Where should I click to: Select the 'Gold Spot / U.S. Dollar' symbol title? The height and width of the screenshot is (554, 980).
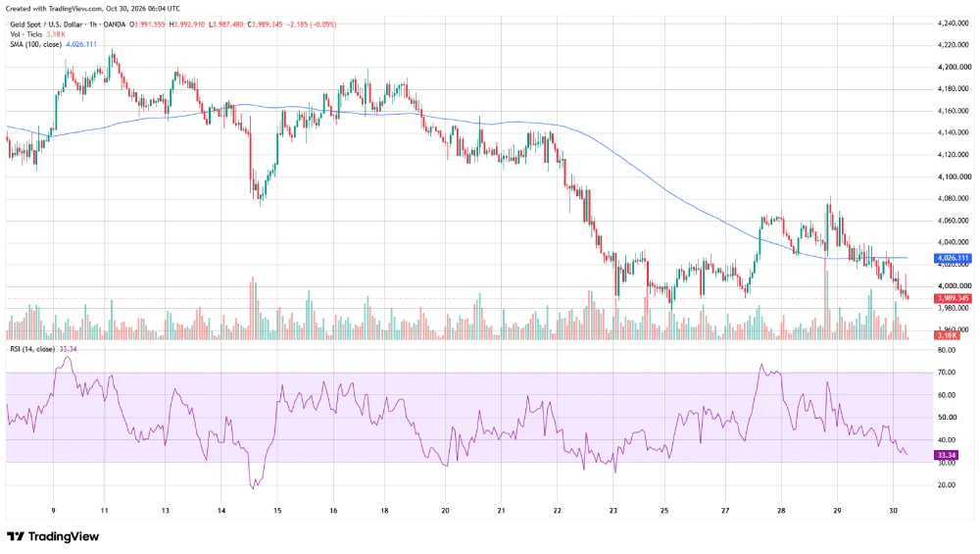46,25
